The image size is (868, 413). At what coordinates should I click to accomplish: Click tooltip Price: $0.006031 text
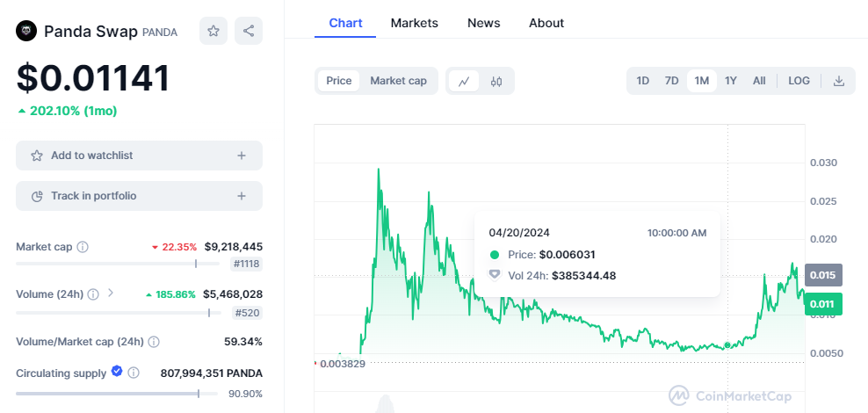point(552,255)
